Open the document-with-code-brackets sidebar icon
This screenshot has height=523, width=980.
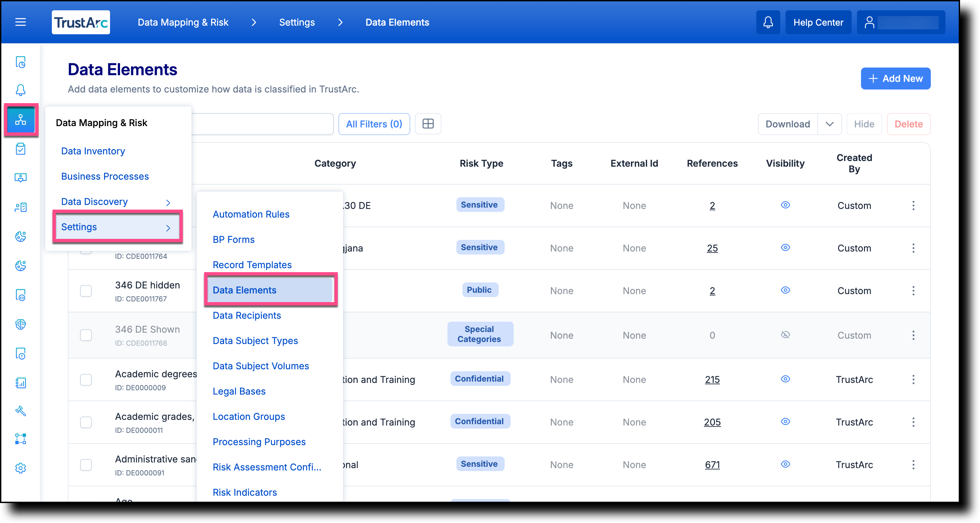click(x=21, y=295)
